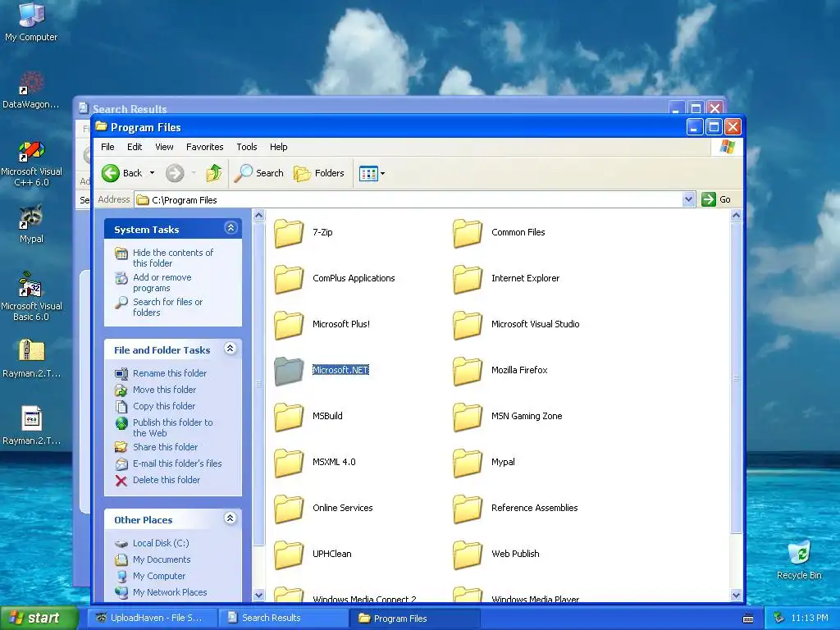The image size is (840, 630).
Task: Select the ComPlus Applications folder icon
Action: point(289,279)
